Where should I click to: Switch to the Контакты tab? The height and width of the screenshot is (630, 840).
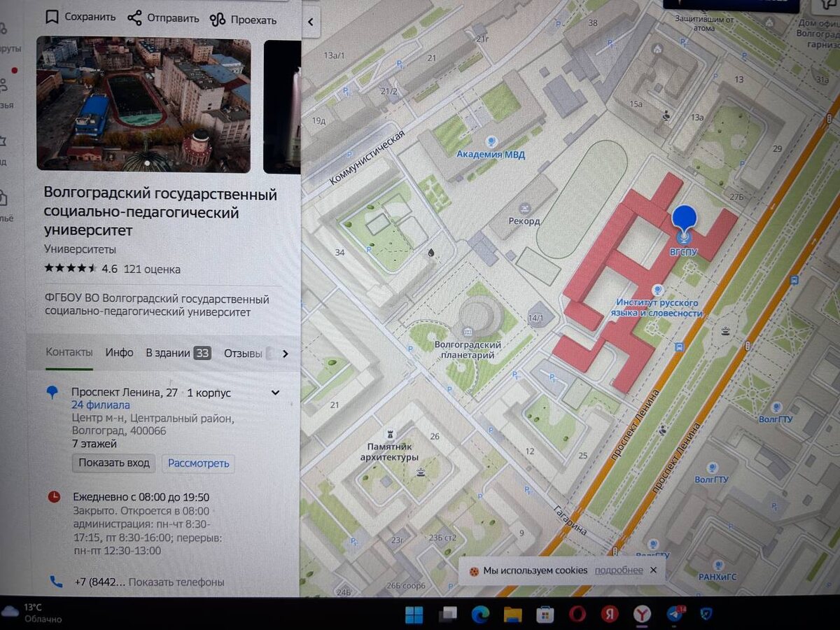pos(69,353)
